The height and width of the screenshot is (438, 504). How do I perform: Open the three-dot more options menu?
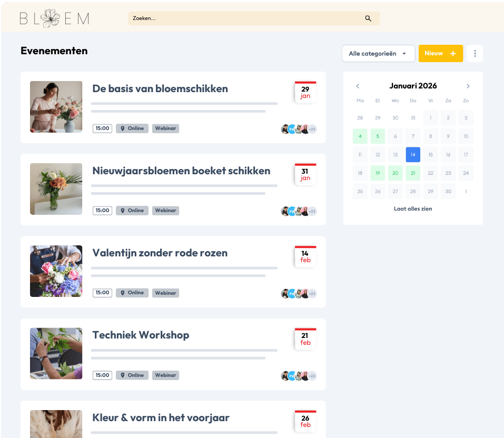475,54
